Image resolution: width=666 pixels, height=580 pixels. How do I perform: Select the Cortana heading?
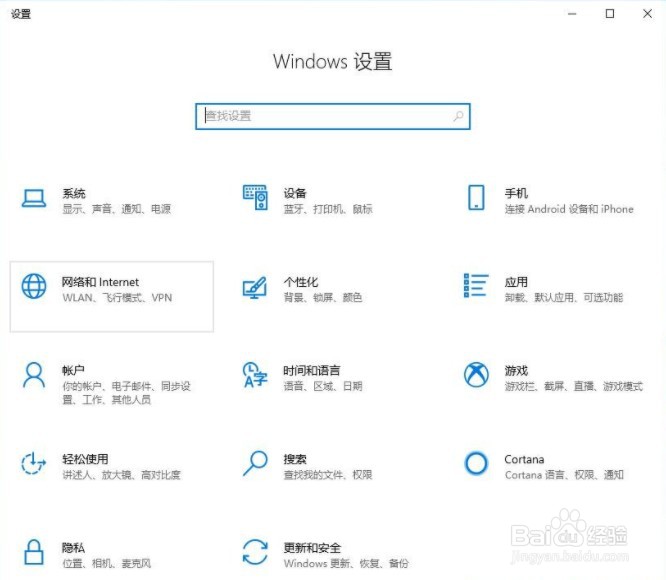(x=524, y=459)
